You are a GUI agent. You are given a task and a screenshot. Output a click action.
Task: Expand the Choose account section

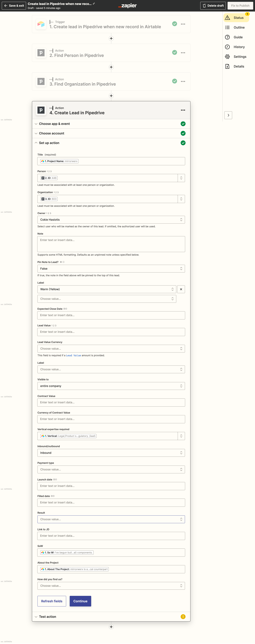tap(111, 133)
